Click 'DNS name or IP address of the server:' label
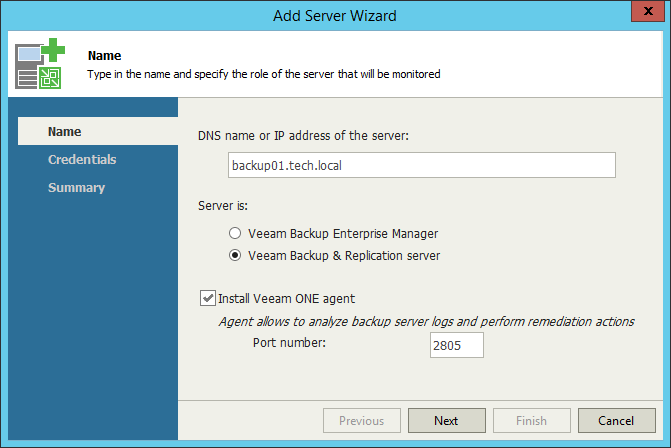 click(x=303, y=136)
